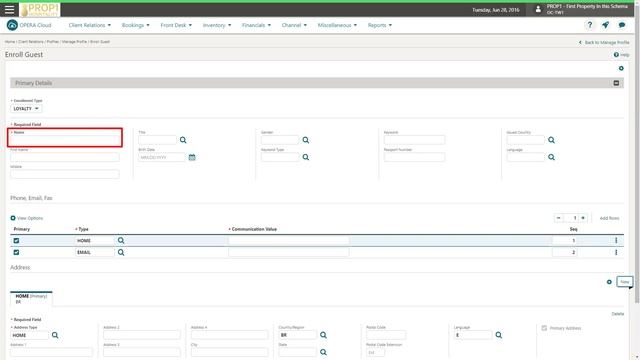The image size is (640, 360).
Task: Click the Manage Profile breadcrumb link
Action: click(x=74, y=42)
